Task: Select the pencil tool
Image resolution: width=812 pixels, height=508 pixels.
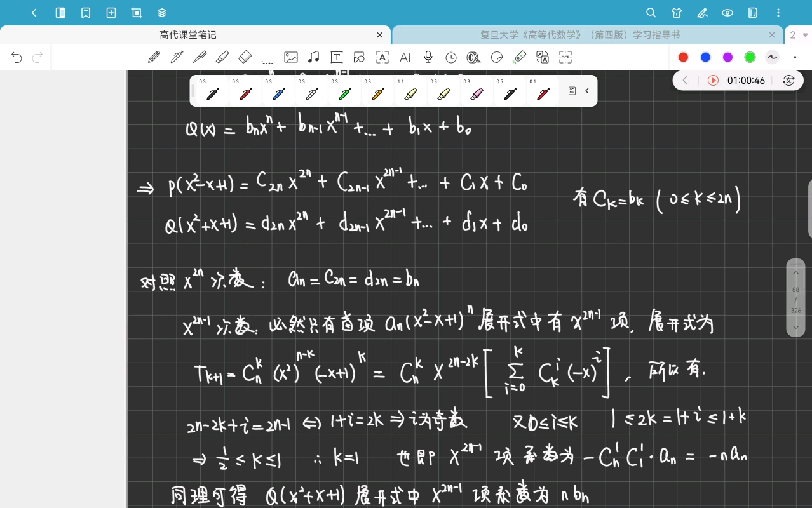Action: pos(154,57)
